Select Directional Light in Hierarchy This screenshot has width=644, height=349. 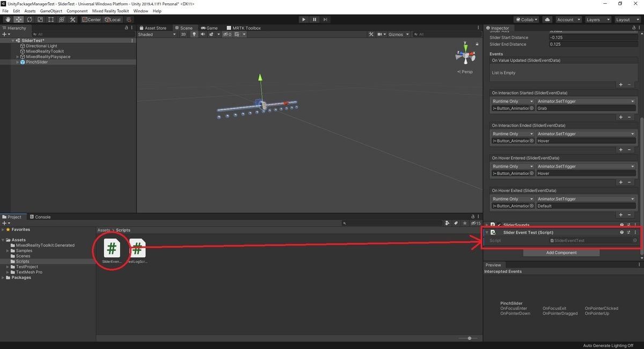coord(41,46)
